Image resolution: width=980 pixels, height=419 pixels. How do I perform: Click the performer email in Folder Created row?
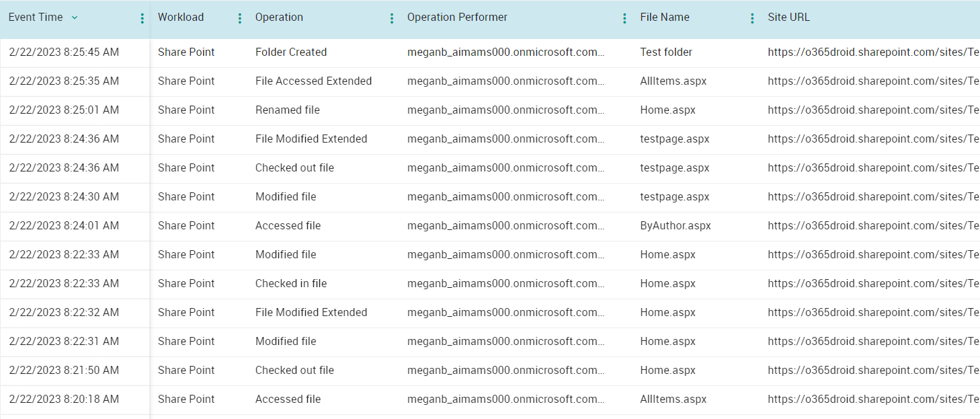pyautogui.click(x=506, y=52)
